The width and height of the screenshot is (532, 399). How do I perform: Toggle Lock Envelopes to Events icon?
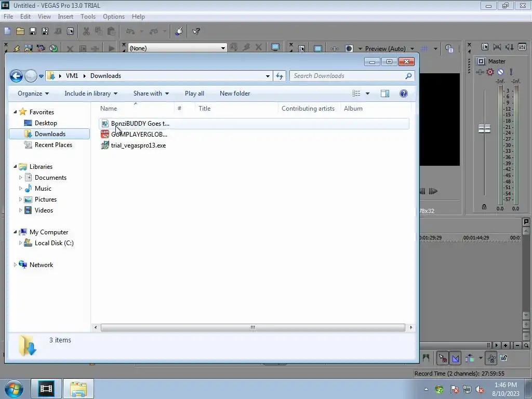491,358
